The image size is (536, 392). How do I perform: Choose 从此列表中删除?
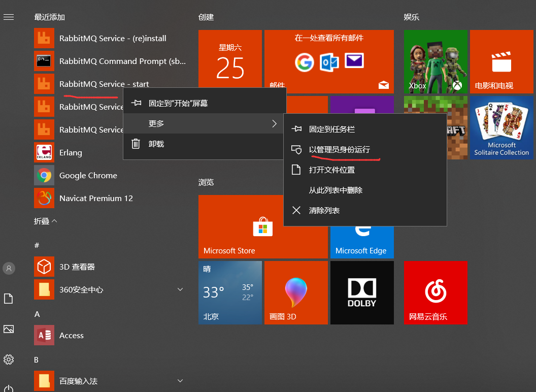pos(365,190)
